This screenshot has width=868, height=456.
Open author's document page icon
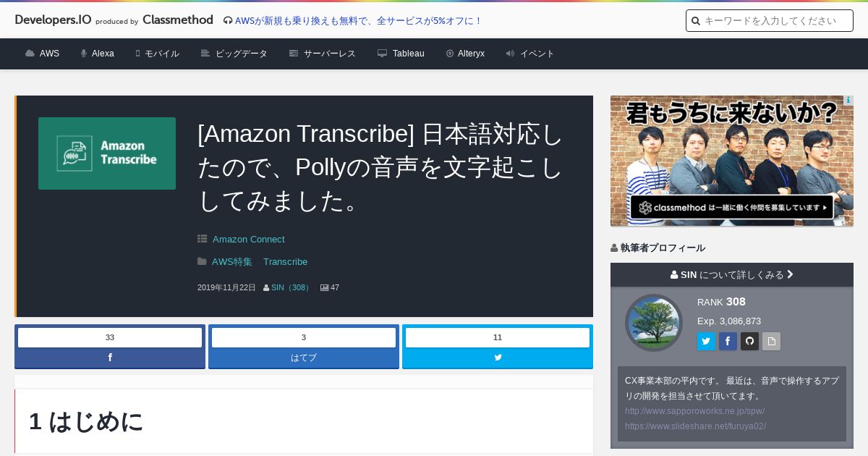(x=771, y=342)
